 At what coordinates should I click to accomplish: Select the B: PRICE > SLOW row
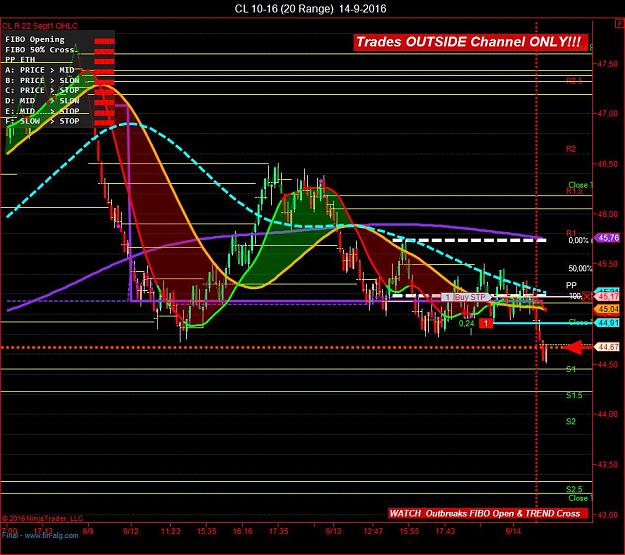[42, 81]
